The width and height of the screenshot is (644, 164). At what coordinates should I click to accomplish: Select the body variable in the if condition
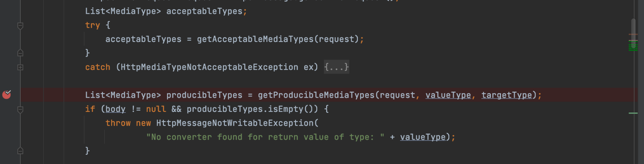(x=115, y=109)
